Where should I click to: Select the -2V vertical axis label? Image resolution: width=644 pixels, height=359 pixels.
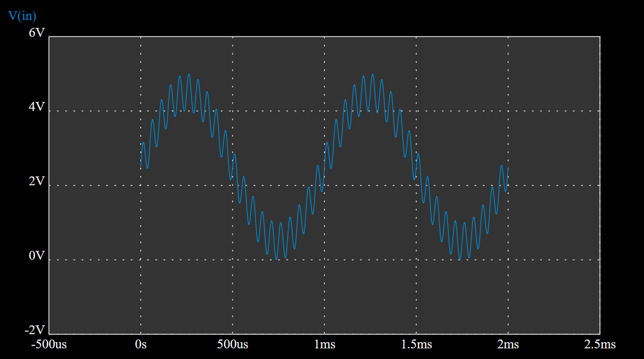[35, 330]
